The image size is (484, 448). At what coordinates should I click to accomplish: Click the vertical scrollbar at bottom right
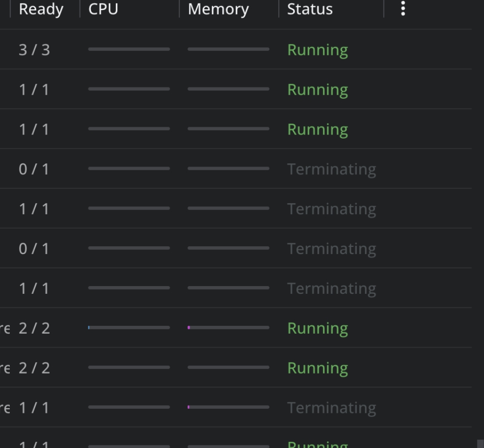pyautogui.click(x=480, y=443)
